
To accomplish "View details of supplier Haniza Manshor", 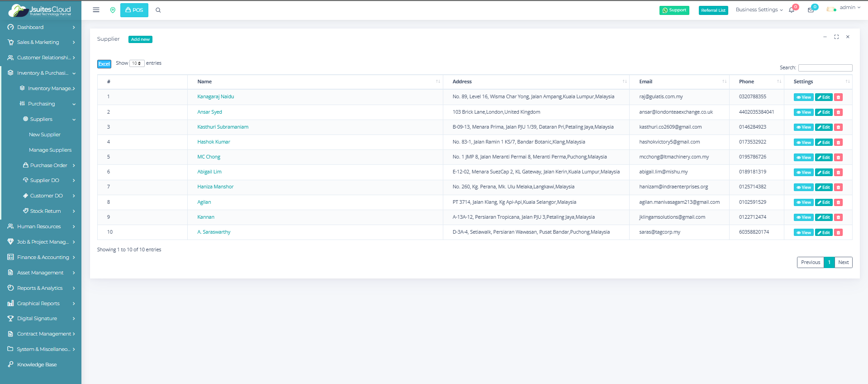I will pos(803,187).
